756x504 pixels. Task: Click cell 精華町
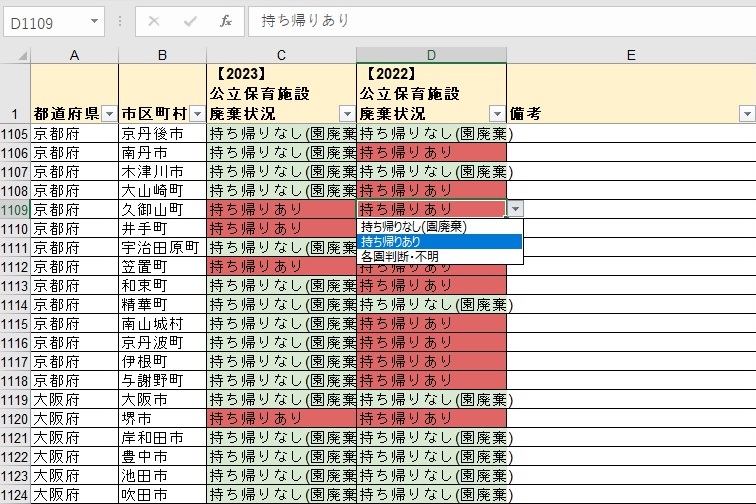click(162, 305)
